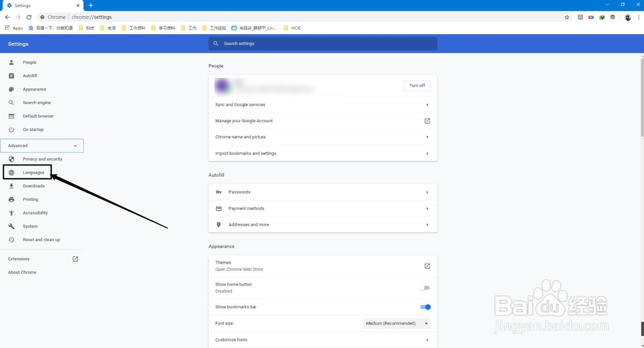The width and height of the screenshot is (644, 348).
Task: Click the Themes row
Action: (x=323, y=266)
